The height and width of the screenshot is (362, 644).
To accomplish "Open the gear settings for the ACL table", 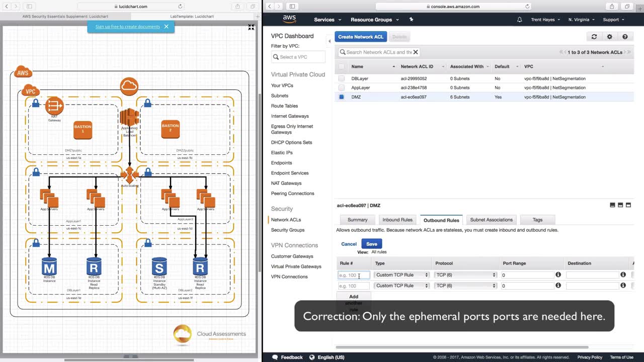I will tap(610, 37).
